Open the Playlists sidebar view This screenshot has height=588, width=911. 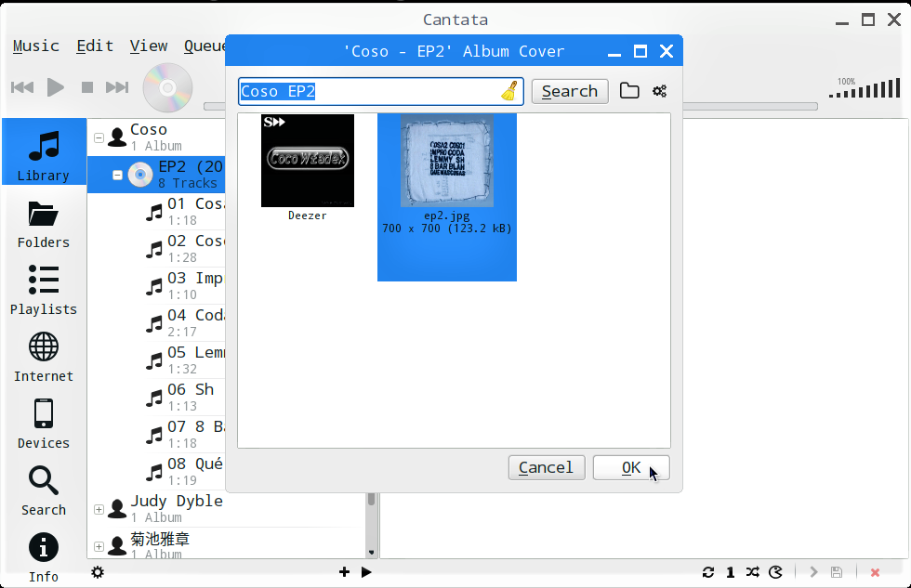point(44,291)
